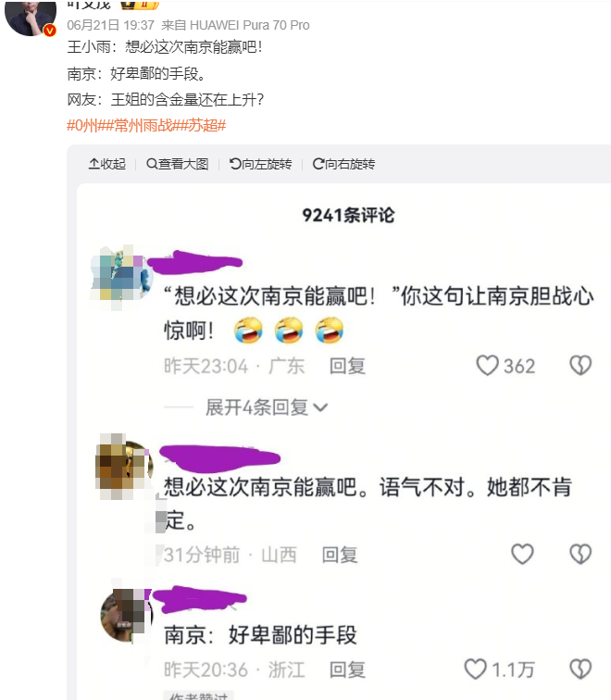Collapse the image with 收起
The width and height of the screenshot is (611, 700).
(107, 164)
